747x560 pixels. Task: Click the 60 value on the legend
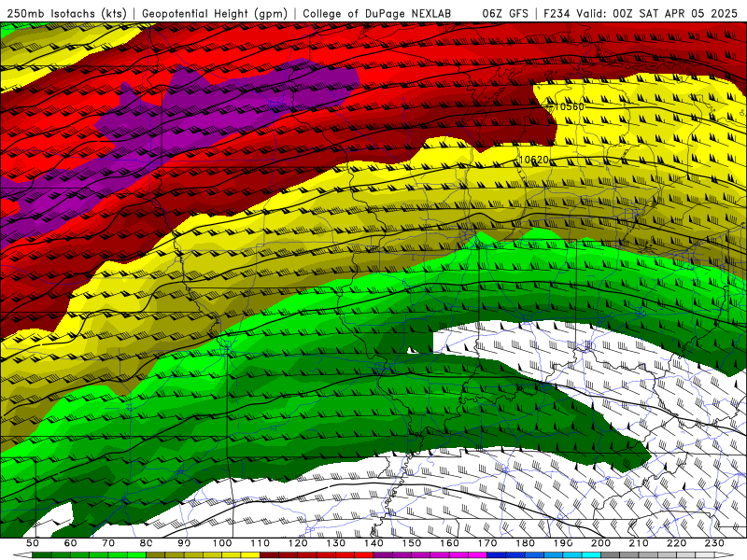(x=71, y=543)
